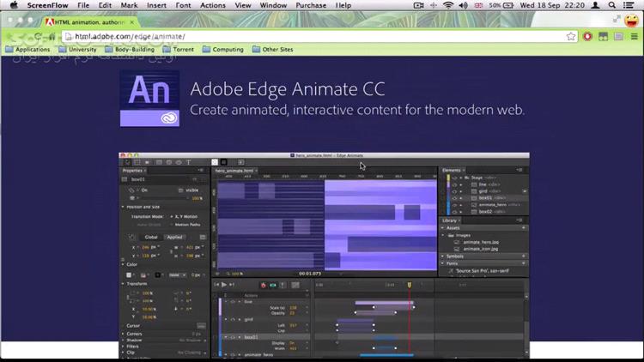The height and width of the screenshot is (362, 644).
Task: Click the yellow playhead marker on timeline
Action: [x=409, y=285]
